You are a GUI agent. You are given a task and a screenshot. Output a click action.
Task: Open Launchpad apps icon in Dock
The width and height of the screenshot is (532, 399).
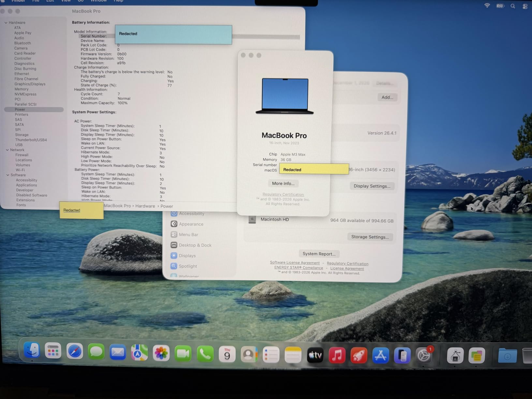(53, 351)
